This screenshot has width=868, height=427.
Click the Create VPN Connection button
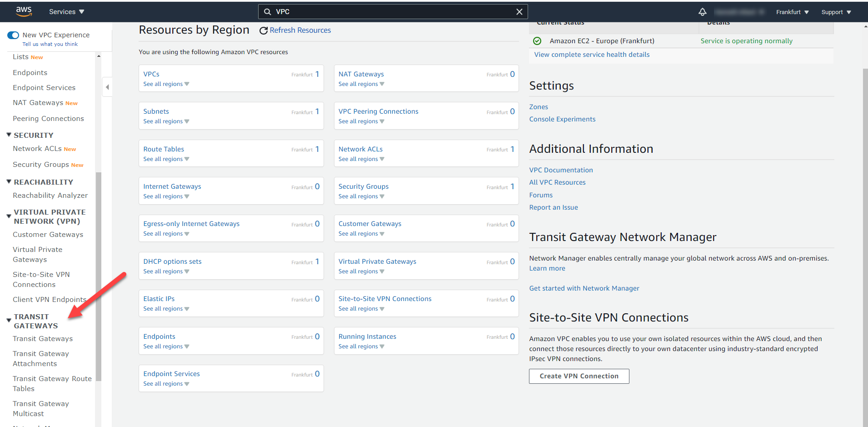pyautogui.click(x=579, y=376)
